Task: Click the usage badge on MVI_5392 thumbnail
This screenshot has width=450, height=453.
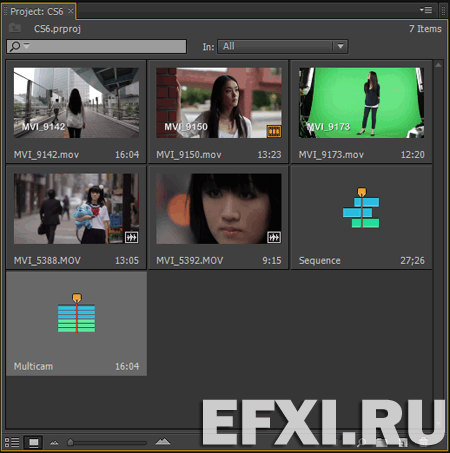Action: point(274,237)
